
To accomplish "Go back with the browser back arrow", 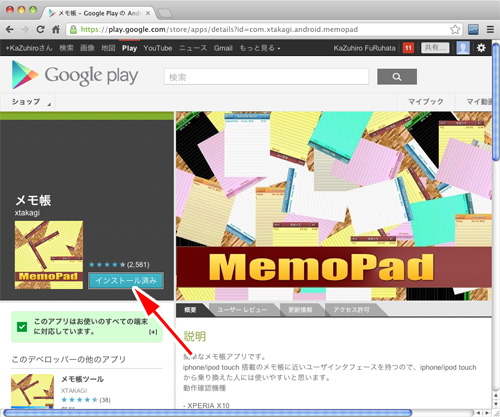I will click(10, 29).
